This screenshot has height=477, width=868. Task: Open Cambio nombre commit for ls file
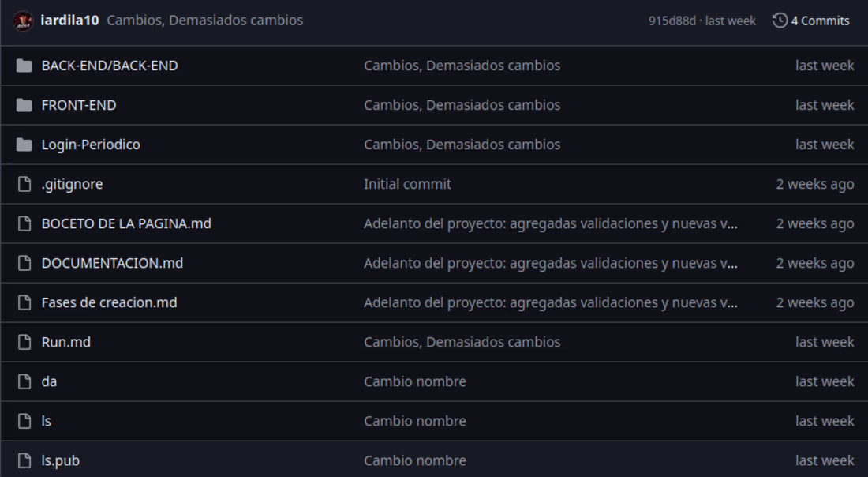tap(414, 421)
